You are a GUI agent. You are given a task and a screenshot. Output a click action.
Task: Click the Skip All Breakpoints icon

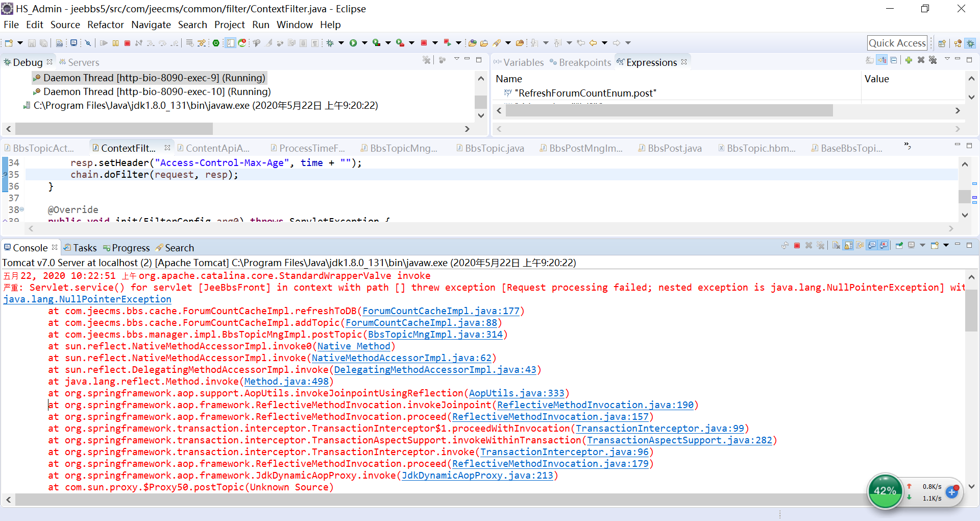tap(88, 43)
